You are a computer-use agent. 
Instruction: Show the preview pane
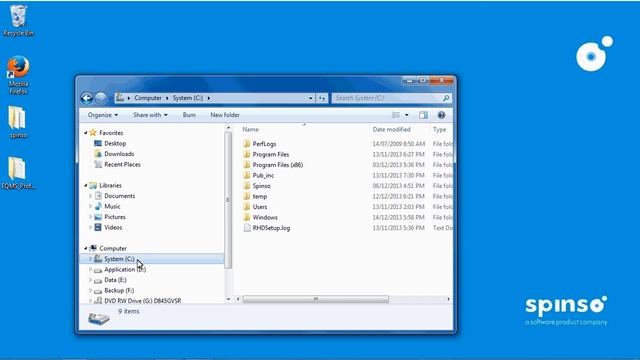tap(423, 115)
